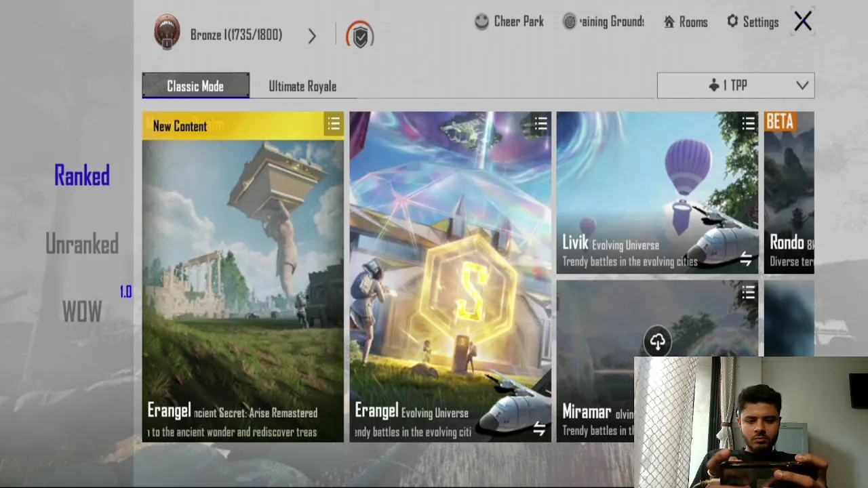Tap the Training Grounds target icon
Screen dimensions: 868x488
570,22
